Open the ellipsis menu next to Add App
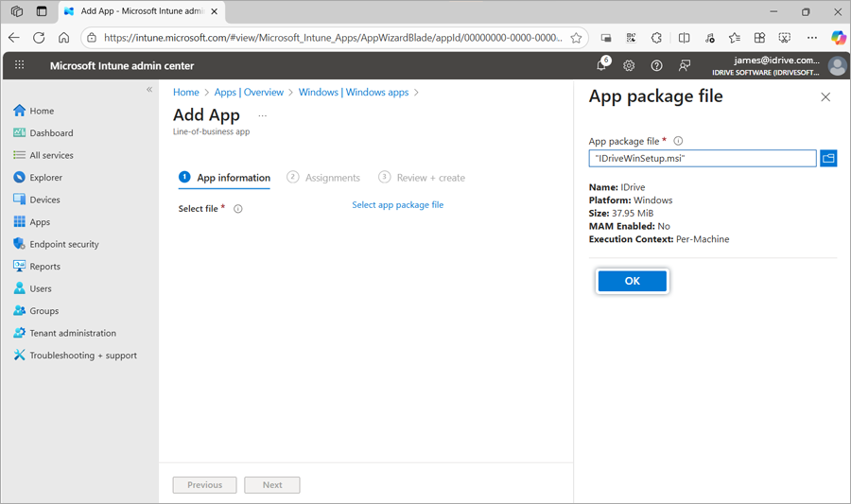The width and height of the screenshot is (851, 504). tap(263, 115)
